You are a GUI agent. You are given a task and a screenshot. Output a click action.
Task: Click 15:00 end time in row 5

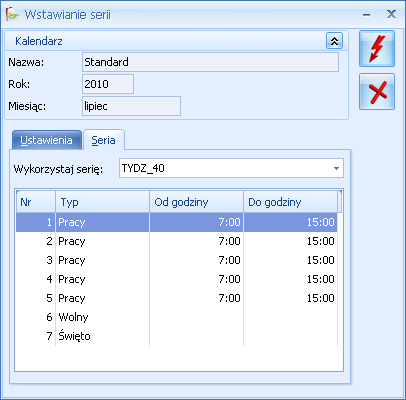click(x=320, y=298)
